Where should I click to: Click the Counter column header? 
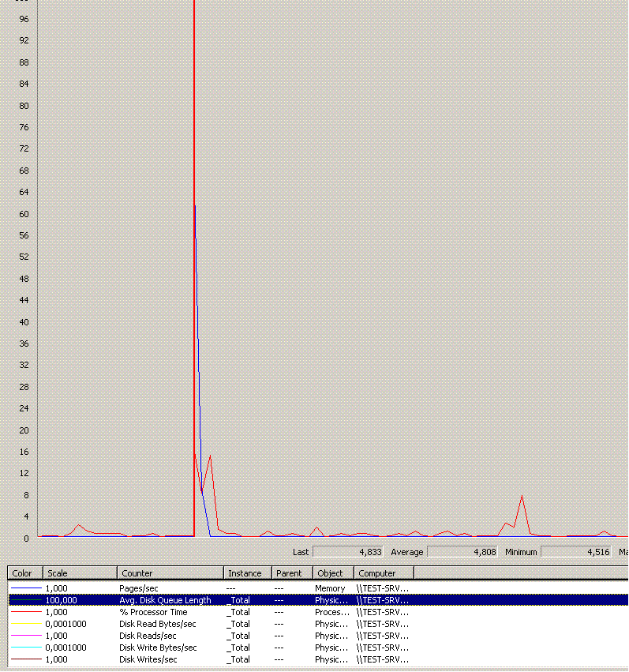click(x=170, y=573)
